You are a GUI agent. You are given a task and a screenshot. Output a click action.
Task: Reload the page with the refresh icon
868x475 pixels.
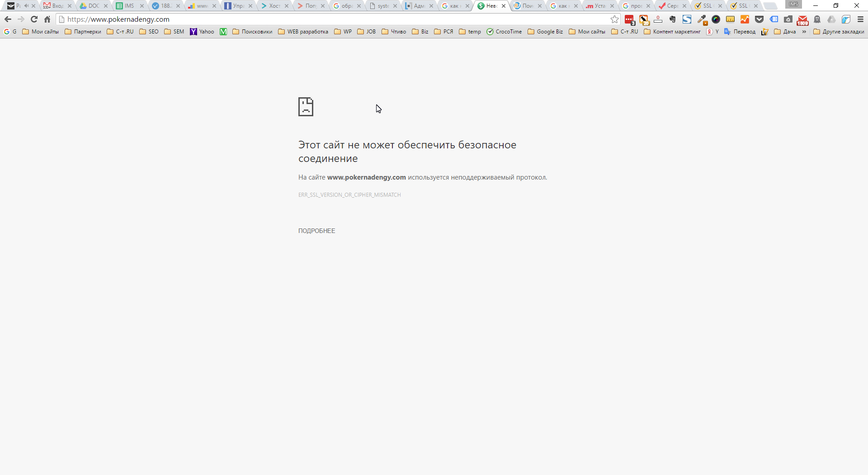click(x=34, y=19)
